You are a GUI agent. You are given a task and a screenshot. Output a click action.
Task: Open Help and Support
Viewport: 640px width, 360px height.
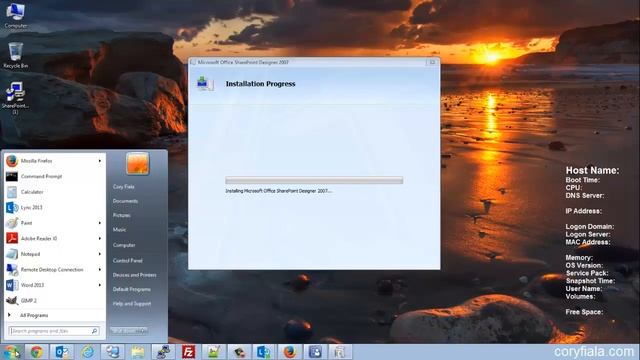[132, 304]
